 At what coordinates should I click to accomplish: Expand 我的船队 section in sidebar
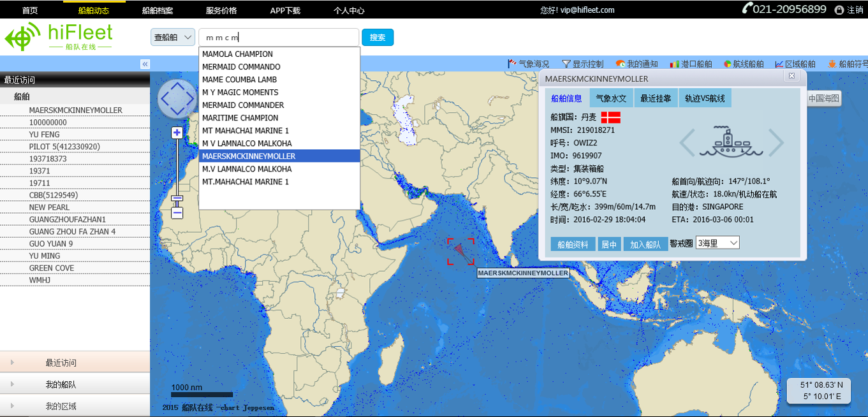(61, 384)
